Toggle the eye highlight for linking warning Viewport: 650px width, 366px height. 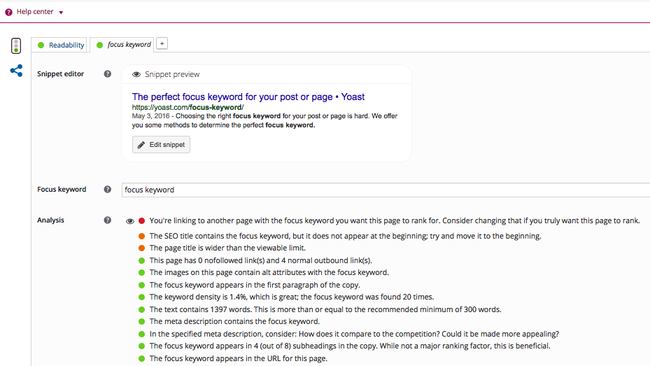(130, 221)
